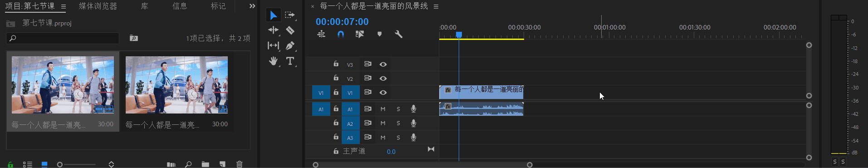Hide the V1 track output
The image size is (868, 168).
(x=383, y=93)
